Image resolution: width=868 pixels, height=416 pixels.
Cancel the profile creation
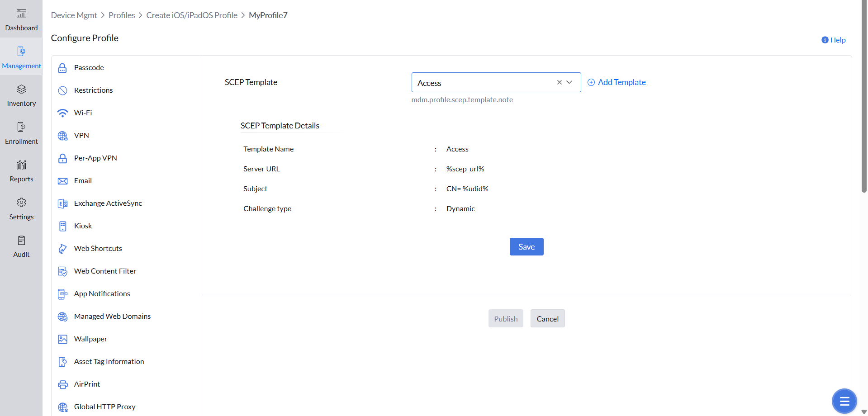coord(547,318)
